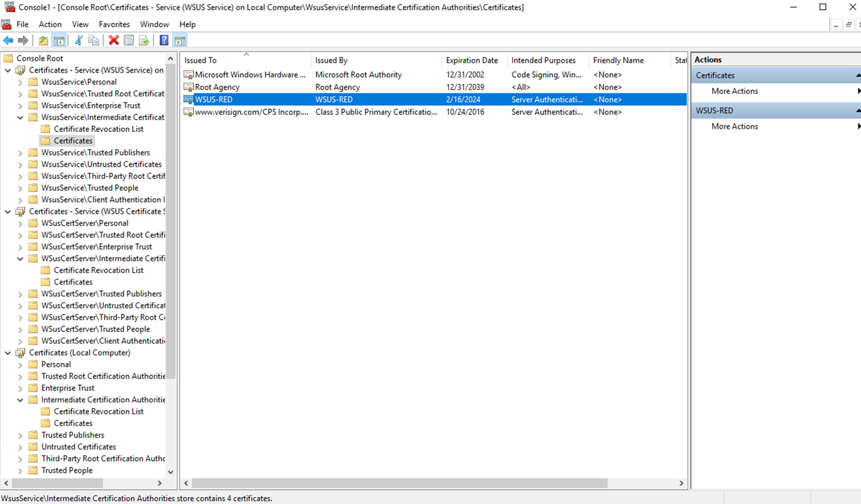Toggle Show/Hide Console Tree icon
861x504 pixels.
59,40
